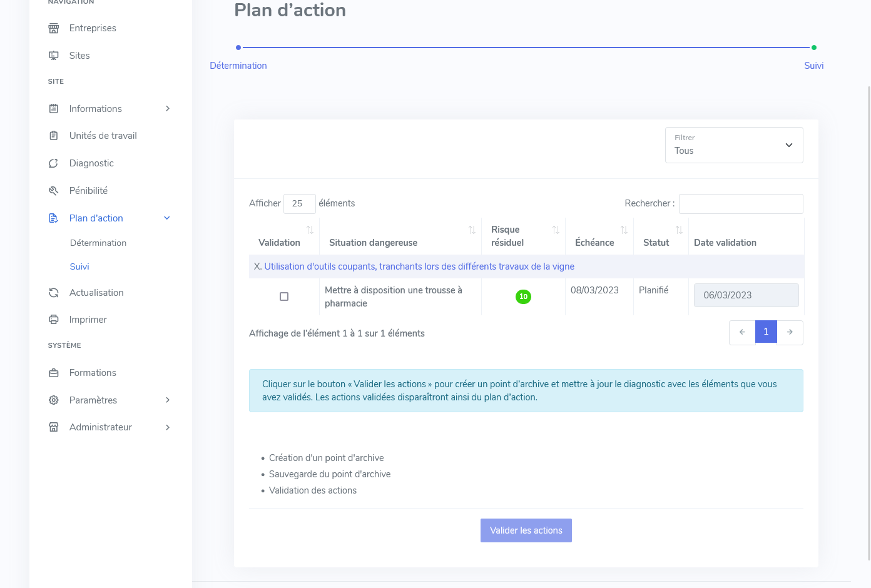Click the Unités de travail clipboard icon
871x588 pixels.
point(54,136)
